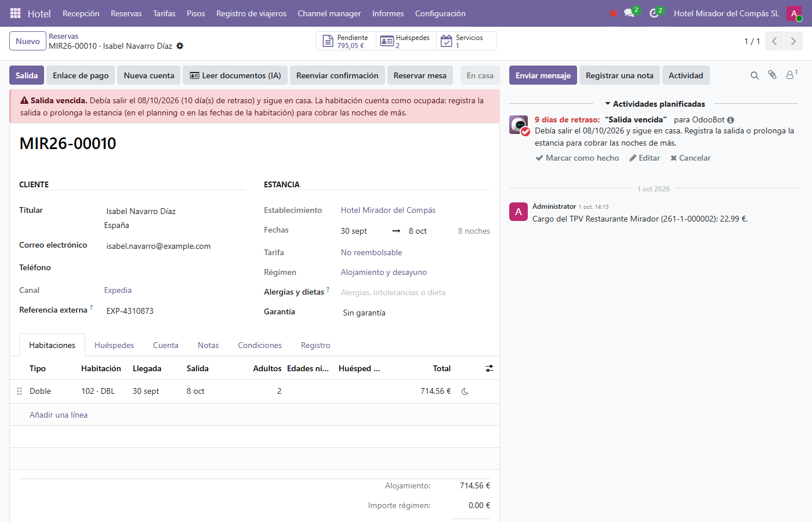This screenshot has width=812, height=522.
Task: Show the followers icon
Action: pos(791,75)
